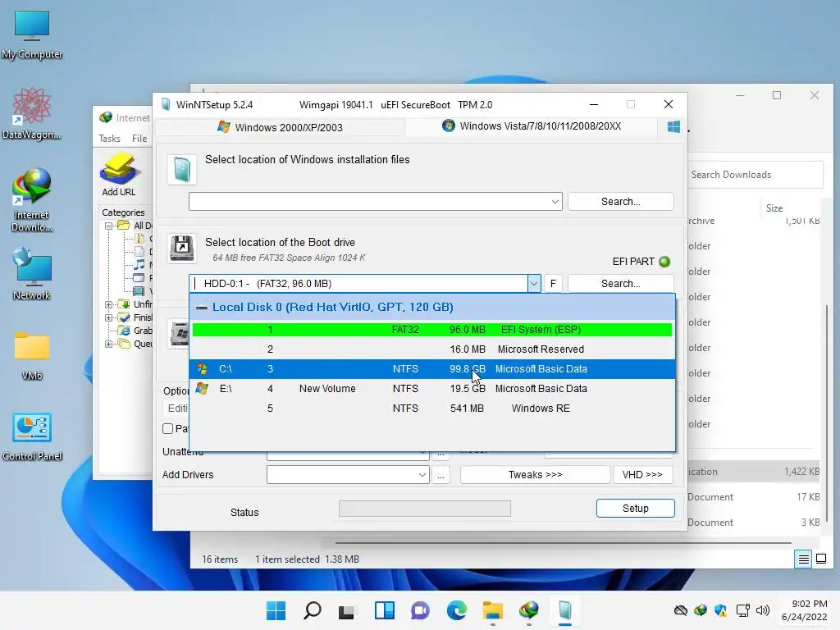Expand Queues category in IDM tree

108,344
